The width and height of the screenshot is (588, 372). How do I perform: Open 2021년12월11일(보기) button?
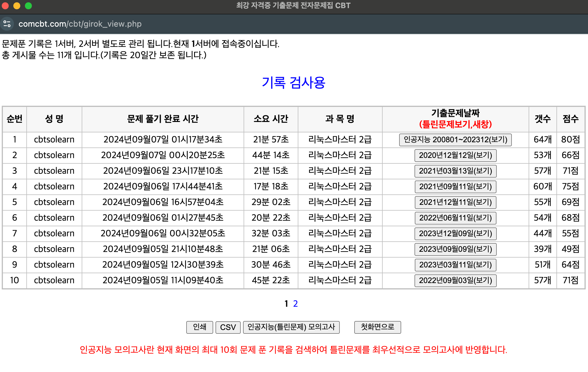click(455, 202)
